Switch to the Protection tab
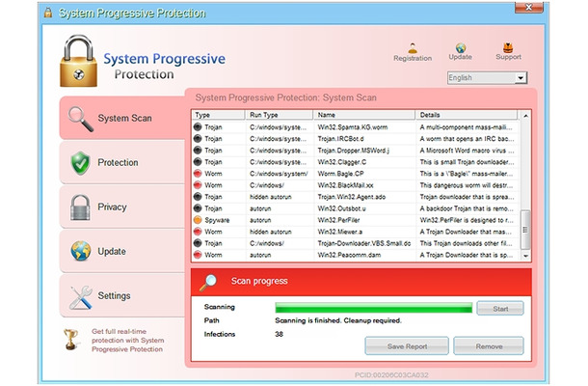Screen dimensions: 588x386 (122, 162)
